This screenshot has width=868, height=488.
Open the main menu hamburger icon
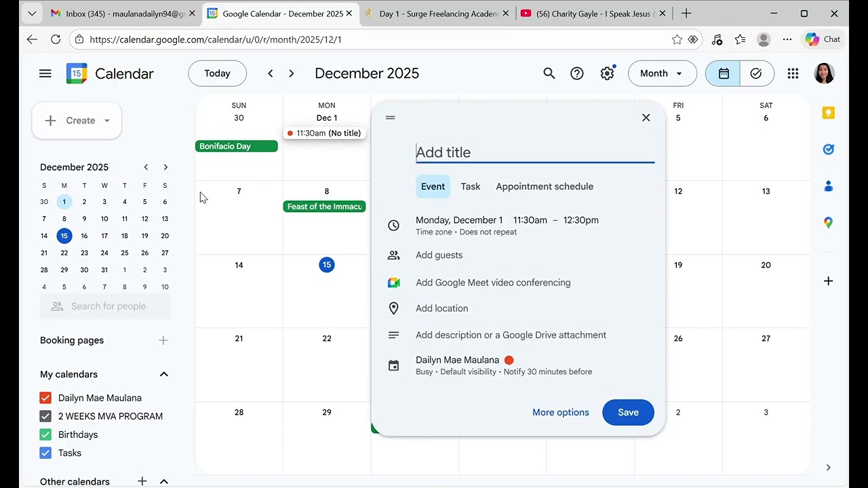click(45, 73)
